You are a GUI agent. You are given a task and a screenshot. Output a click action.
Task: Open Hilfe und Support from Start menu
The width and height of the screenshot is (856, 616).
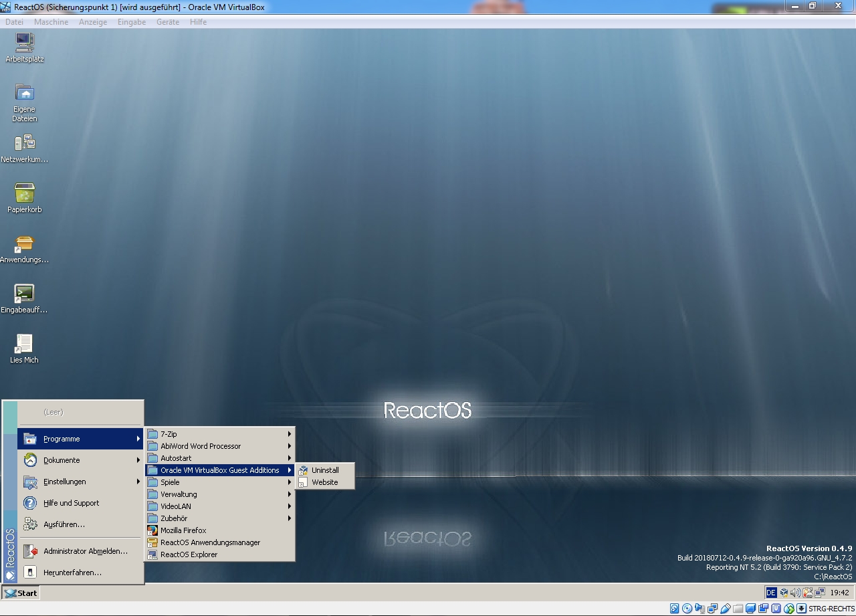pos(80,503)
